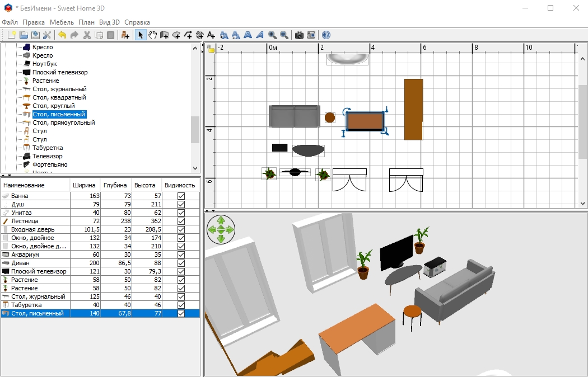This screenshot has height=377, width=588.
Task: Sort furniture by Ширина column
Action: click(x=85, y=185)
